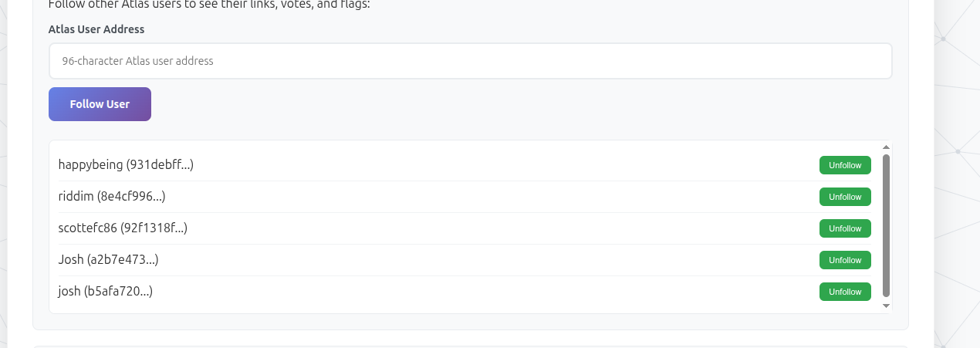Select the josh username in last row
Image resolution: width=980 pixels, height=348 pixels.
[x=70, y=292]
